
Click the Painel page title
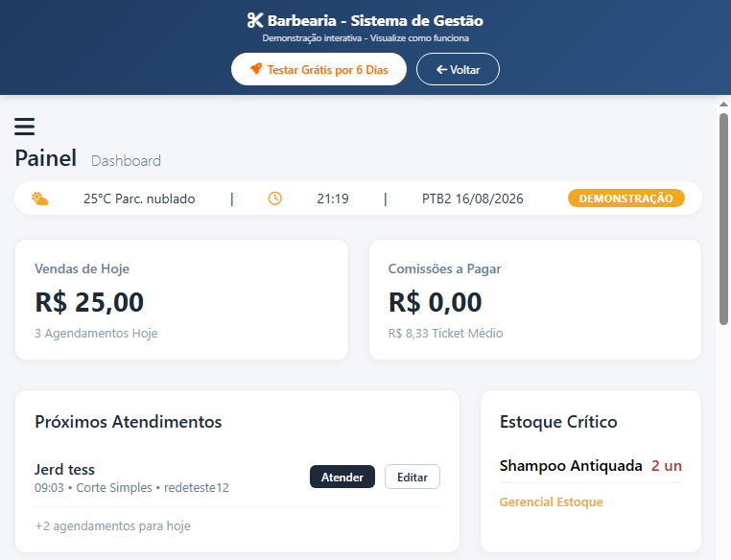(46, 158)
